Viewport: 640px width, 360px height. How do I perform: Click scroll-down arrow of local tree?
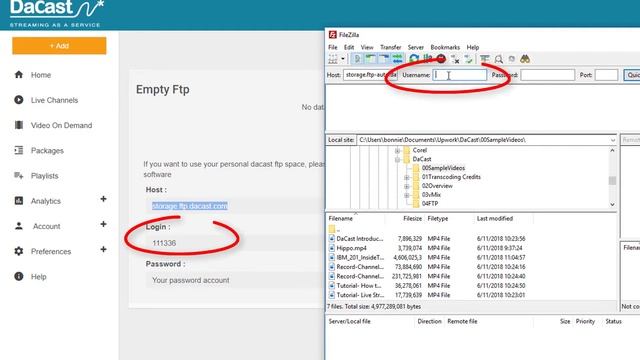612,204
